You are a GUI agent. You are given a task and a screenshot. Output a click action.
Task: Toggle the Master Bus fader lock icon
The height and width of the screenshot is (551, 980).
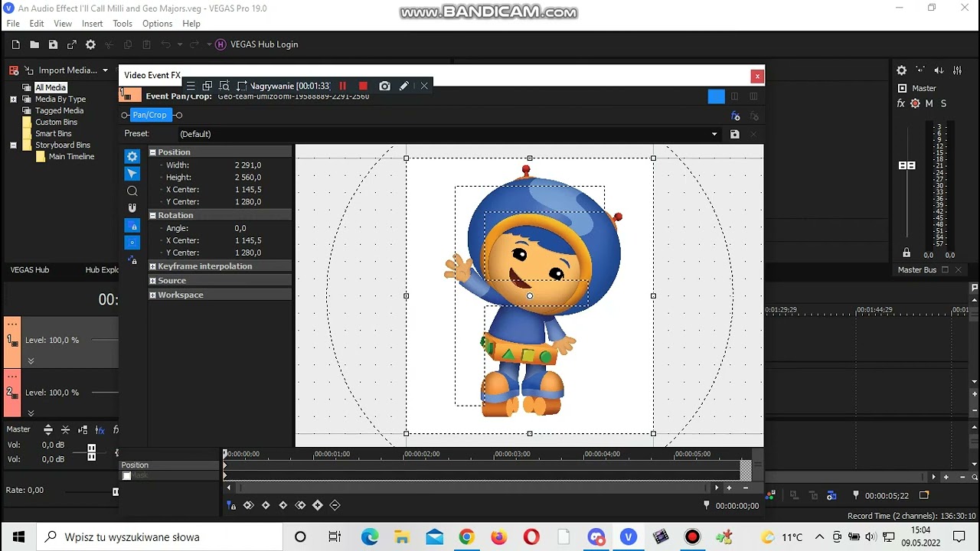click(x=907, y=253)
